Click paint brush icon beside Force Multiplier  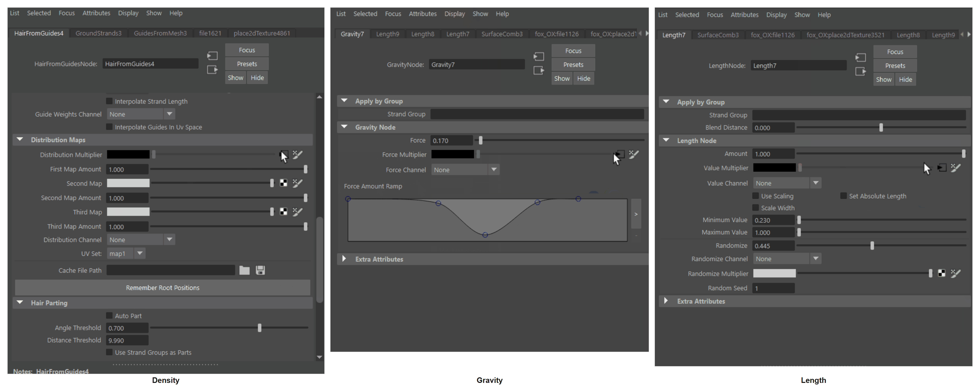tap(634, 154)
